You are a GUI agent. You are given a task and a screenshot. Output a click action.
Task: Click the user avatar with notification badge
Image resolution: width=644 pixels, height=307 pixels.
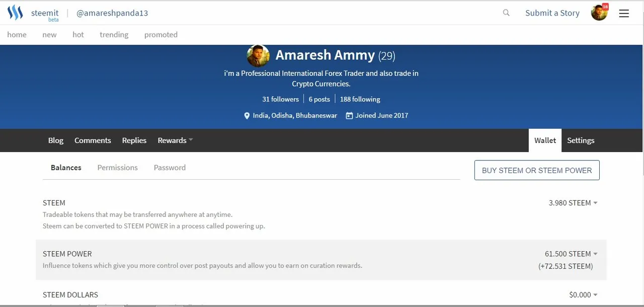pyautogui.click(x=599, y=13)
